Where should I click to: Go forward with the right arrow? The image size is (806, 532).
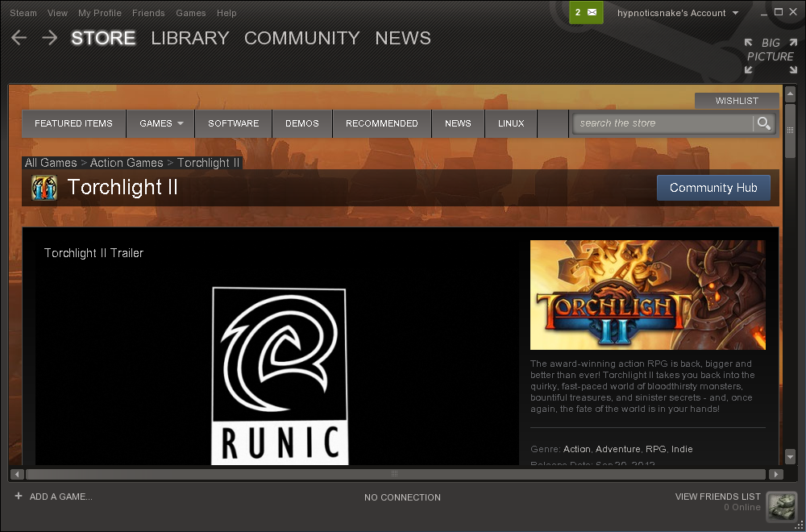(x=50, y=38)
